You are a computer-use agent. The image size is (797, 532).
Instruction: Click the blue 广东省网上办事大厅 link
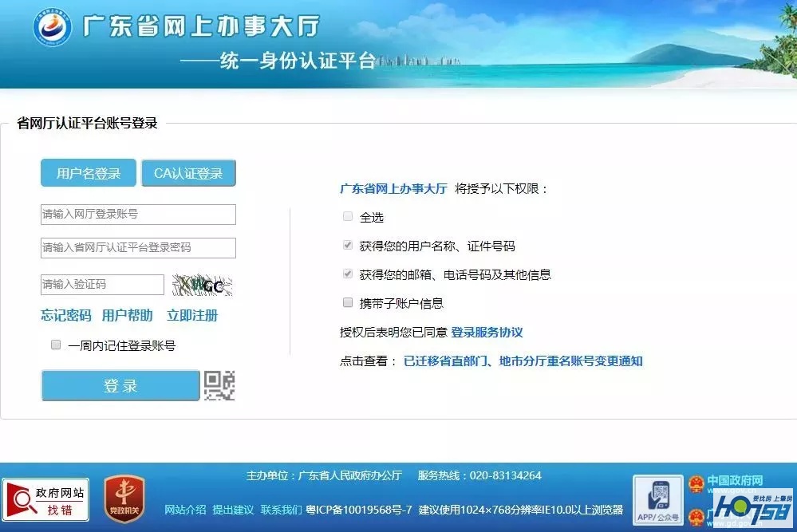(x=393, y=188)
